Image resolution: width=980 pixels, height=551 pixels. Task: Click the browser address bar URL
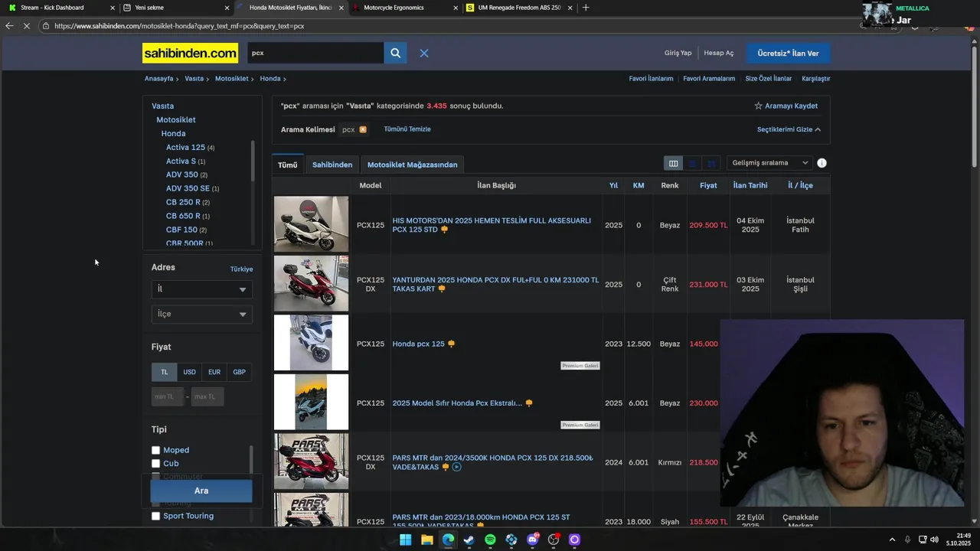179,26
